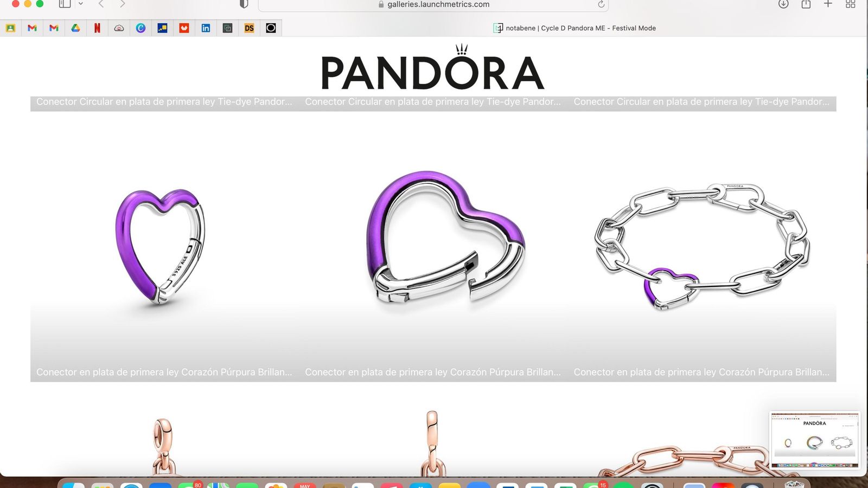Image resolution: width=868 pixels, height=488 pixels.
Task: Open the purple heart connector bracelet image
Action: point(702,247)
